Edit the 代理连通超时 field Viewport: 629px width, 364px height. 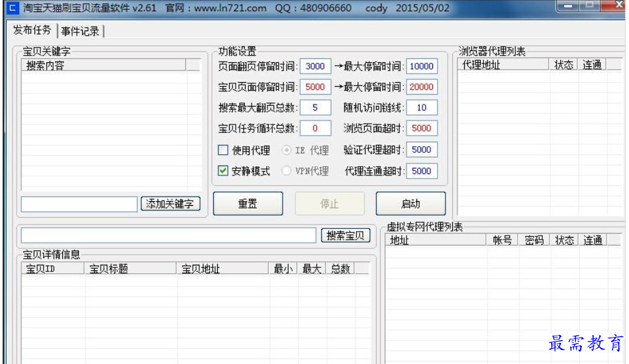click(x=422, y=171)
